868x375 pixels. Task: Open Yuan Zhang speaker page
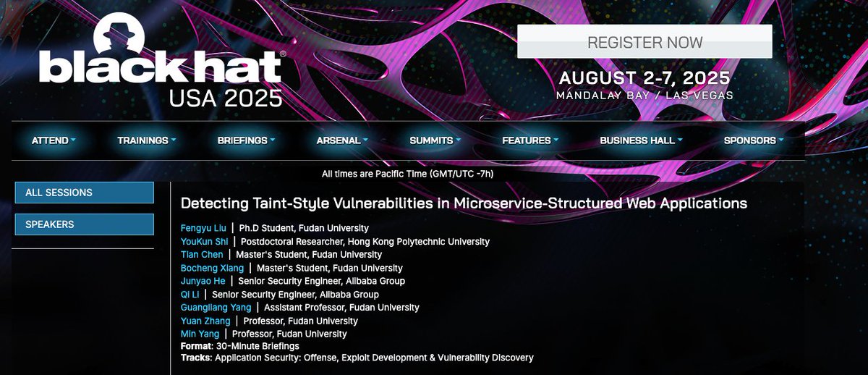(205, 321)
